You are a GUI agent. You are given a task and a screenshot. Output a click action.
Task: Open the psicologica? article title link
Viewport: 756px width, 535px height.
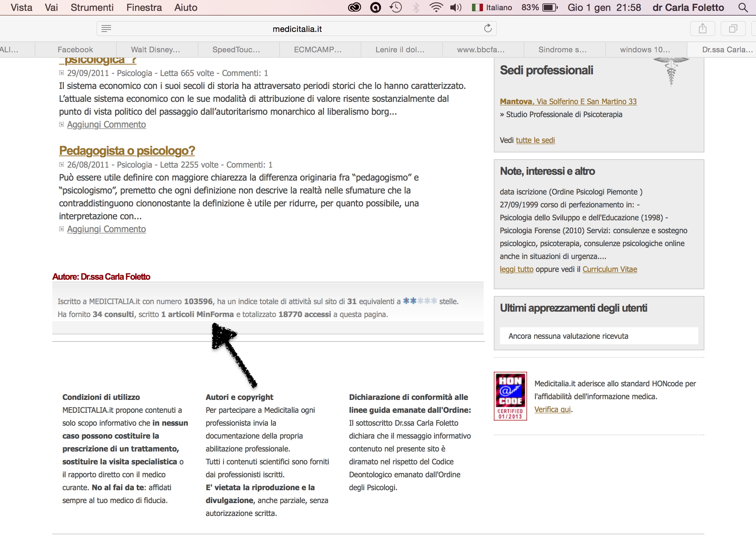[98, 60]
